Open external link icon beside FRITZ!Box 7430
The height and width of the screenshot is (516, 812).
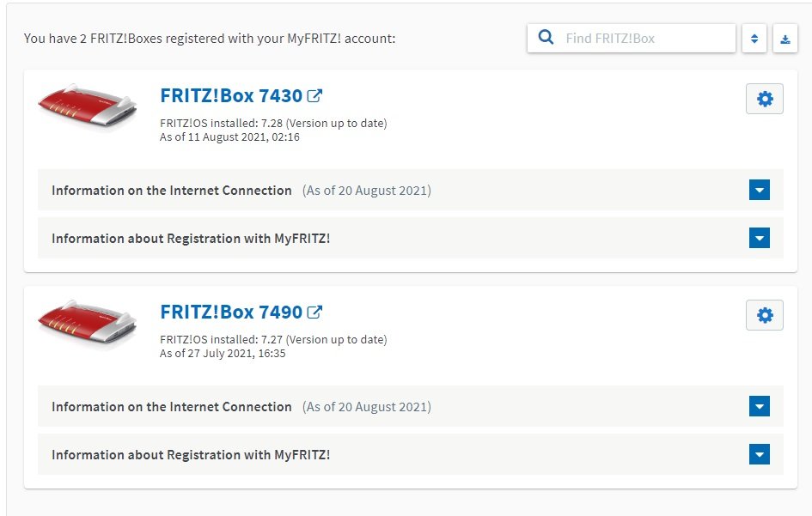click(314, 96)
